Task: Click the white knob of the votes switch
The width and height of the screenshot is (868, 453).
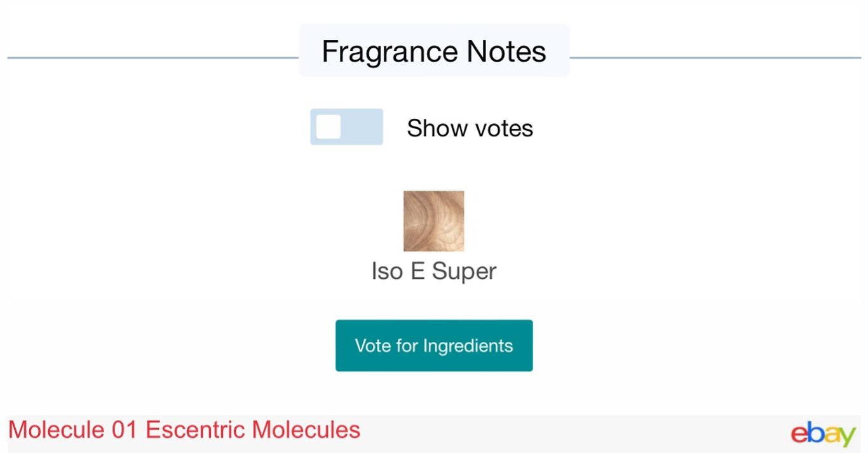Action: (329, 127)
